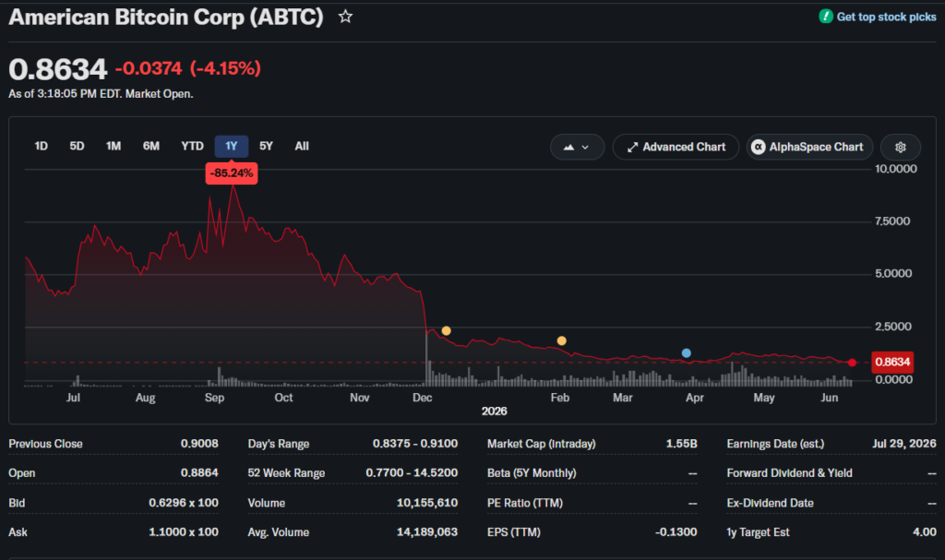Click the expand arrows icon on Advanced Chart
Screen dimensions: 945x560
coord(632,147)
